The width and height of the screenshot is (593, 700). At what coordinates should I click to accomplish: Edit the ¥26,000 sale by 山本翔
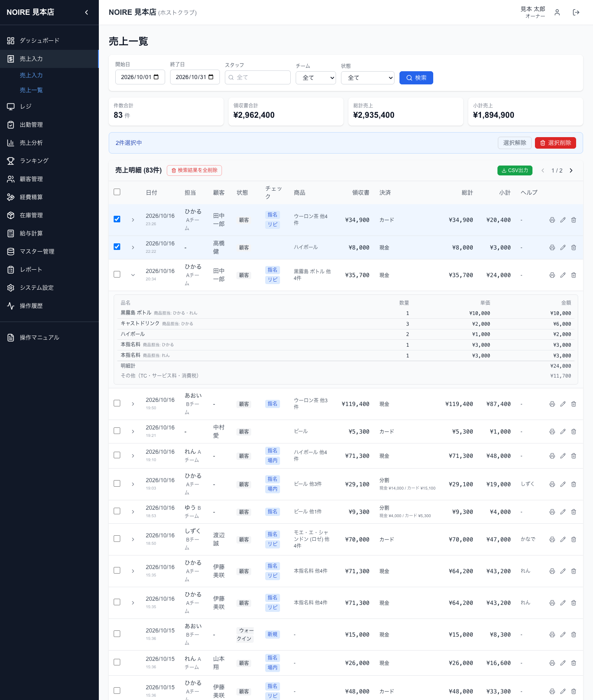click(x=563, y=663)
